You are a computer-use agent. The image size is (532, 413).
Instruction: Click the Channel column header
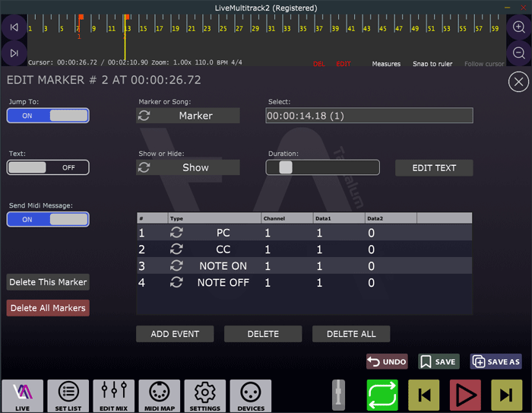click(x=287, y=218)
